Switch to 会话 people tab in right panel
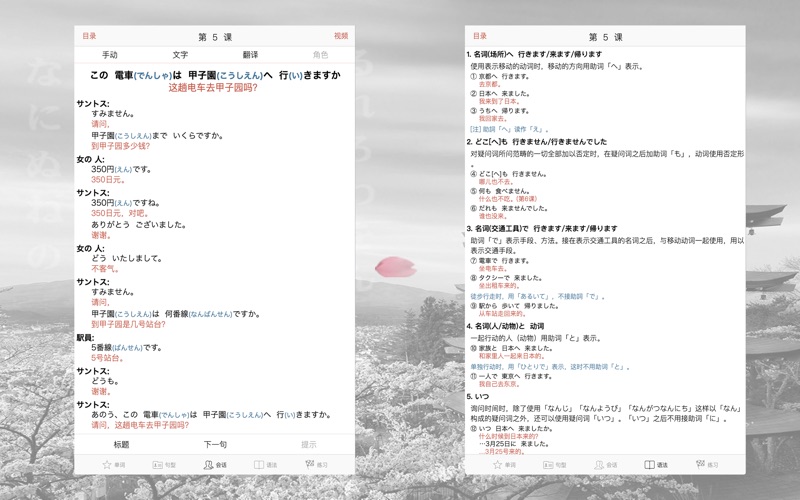Screen dimensions: 800x500 (606, 465)
